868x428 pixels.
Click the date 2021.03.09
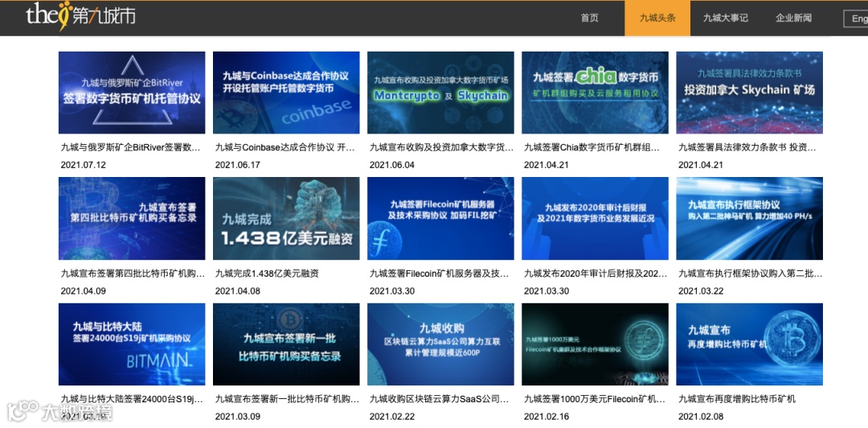(x=237, y=416)
